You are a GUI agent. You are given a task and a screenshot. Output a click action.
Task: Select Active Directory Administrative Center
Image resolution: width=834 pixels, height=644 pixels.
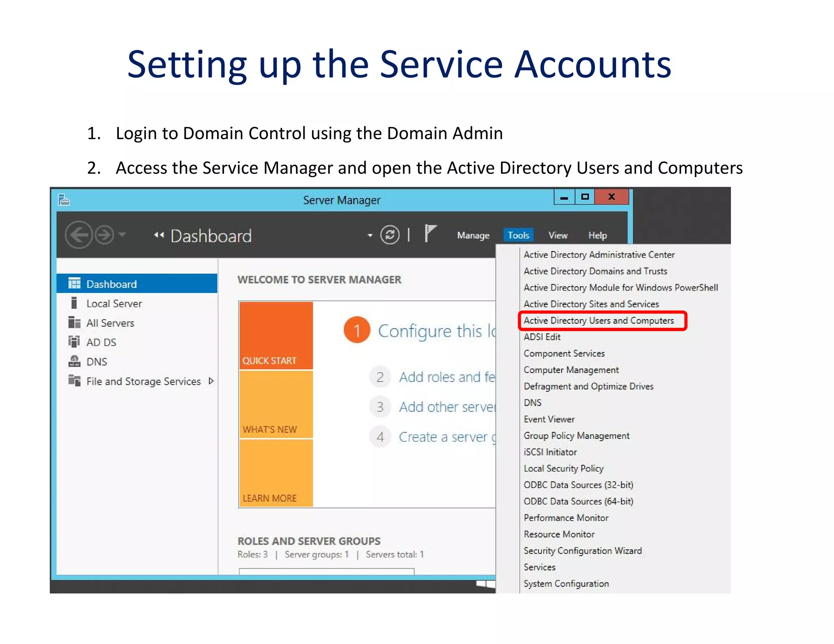click(x=599, y=254)
